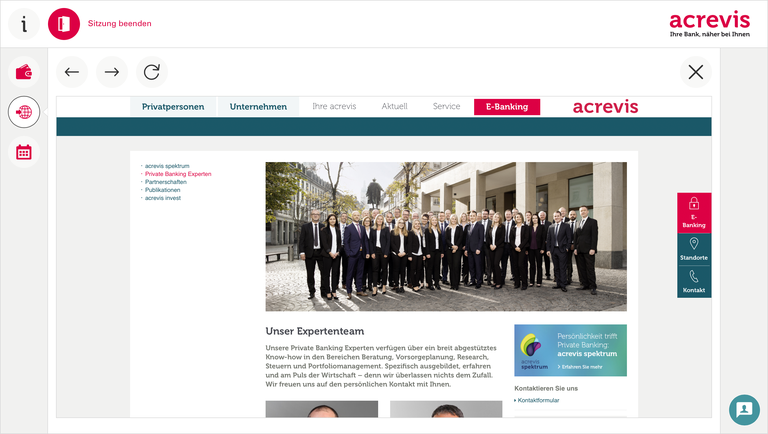The image size is (768, 434).
Task: Click the Sitzung beenden link
Action: 120,24
